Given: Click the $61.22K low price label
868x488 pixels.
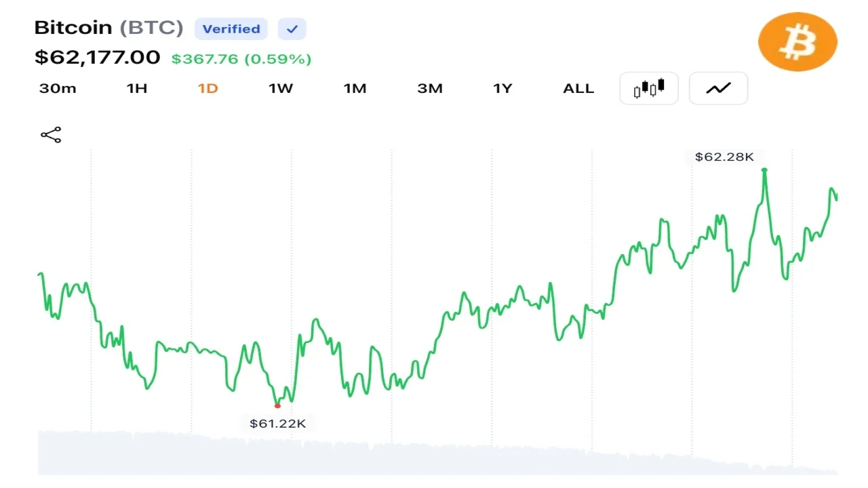Looking at the screenshot, I should click(278, 424).
